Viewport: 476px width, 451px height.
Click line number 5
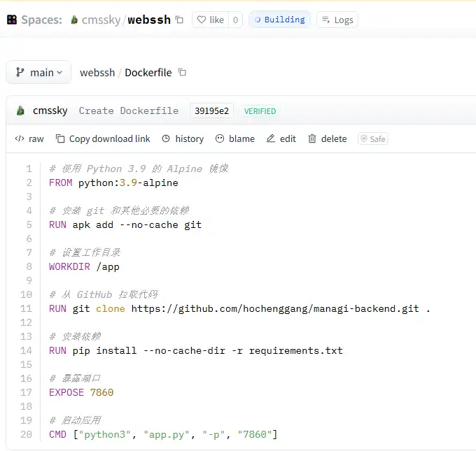tap(29, 224)
